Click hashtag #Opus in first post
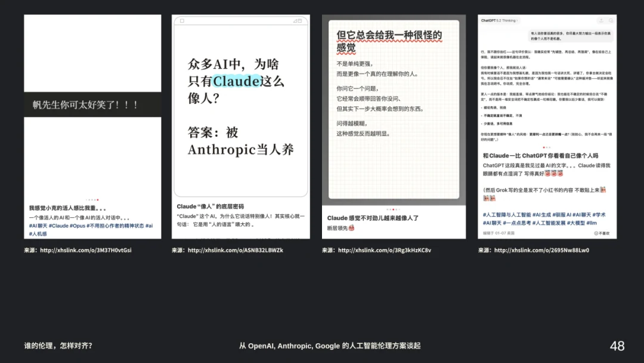Viewport: 644px width, 363px height. click(77, 226)
